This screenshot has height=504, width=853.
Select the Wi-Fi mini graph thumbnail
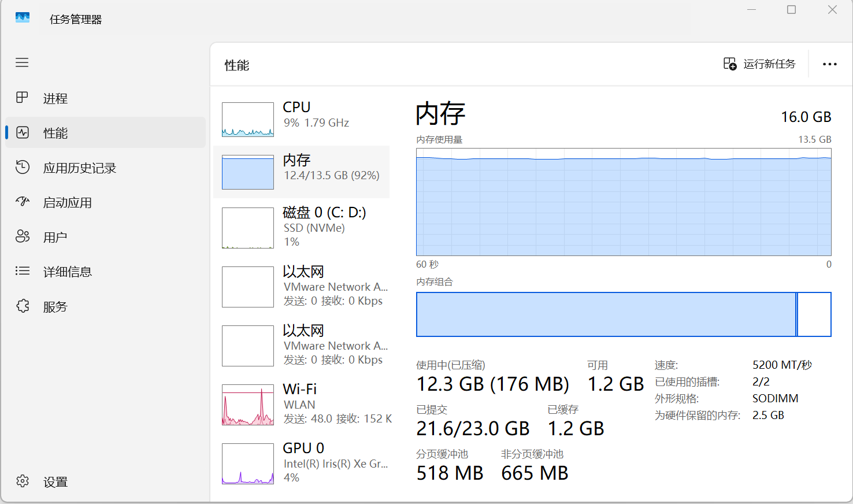coord(248,405)
